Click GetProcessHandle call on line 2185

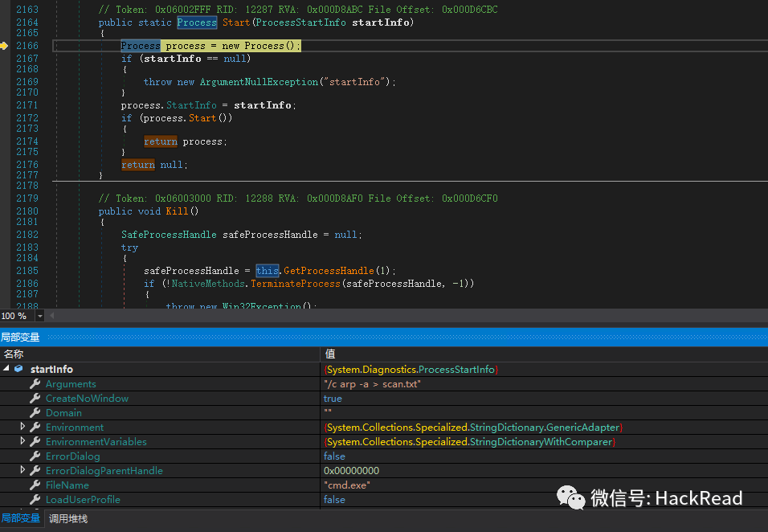pos(329,270)
